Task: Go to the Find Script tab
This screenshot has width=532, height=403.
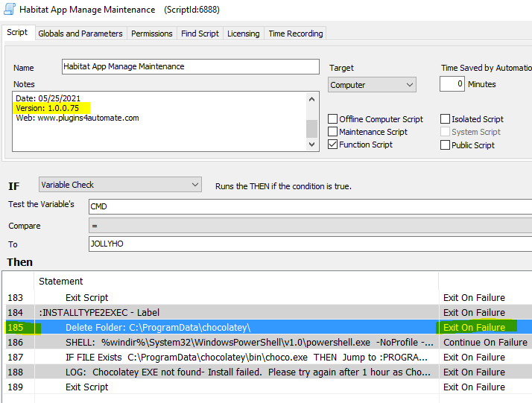Action: pos(200,34)
